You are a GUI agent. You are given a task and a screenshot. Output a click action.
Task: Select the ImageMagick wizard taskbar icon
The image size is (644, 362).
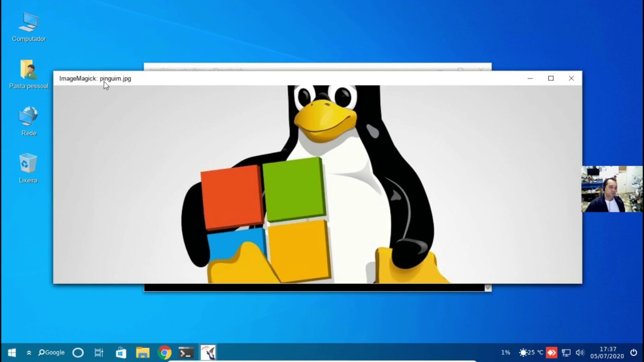click(x=208, y=352)
